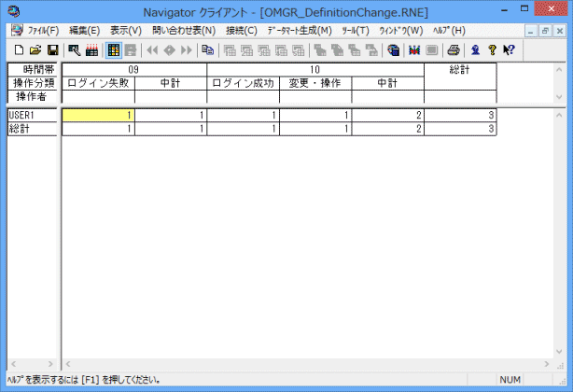
Task: Click the 10 time column header
Action: click(x=315, y=70)
